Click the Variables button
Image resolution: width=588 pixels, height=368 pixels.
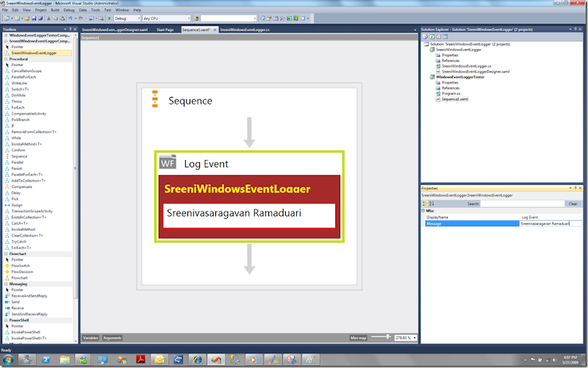pyautogui.click(x=90, y=338)
